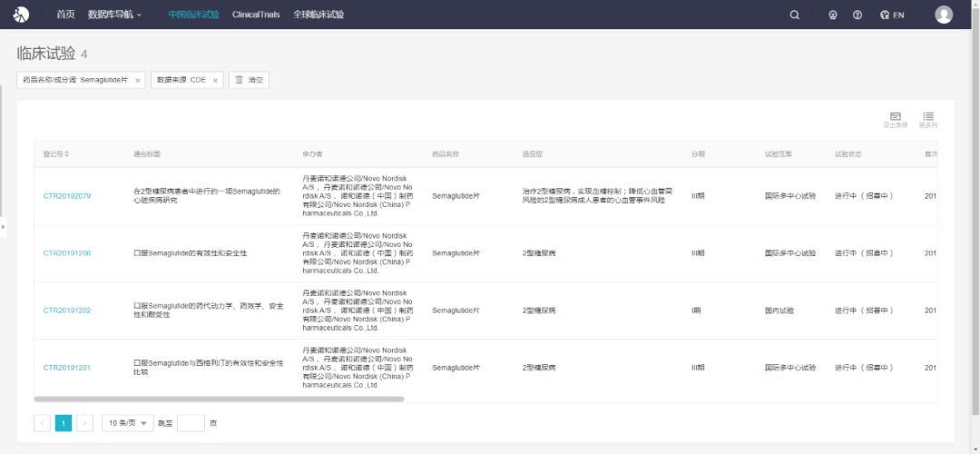The height and width of the screenshot is (454, 980).
Task: Click III期 phase cell in CTR20192079 row
Action: tap(698, 196)
